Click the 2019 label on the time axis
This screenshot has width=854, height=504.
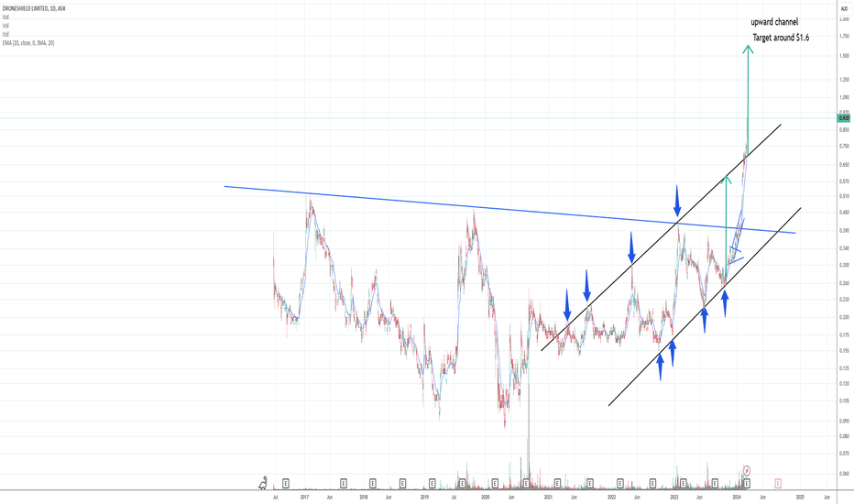tap(425, 497)
